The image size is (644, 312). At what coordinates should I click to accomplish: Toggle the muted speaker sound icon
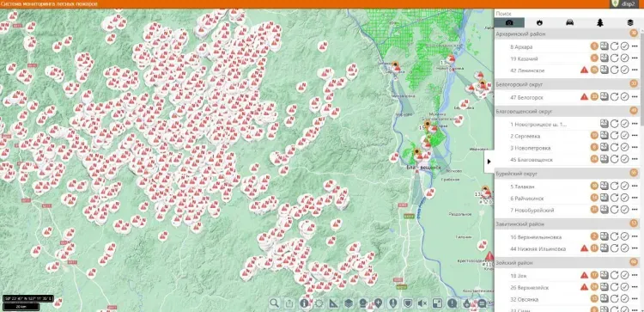coord(422,303)
